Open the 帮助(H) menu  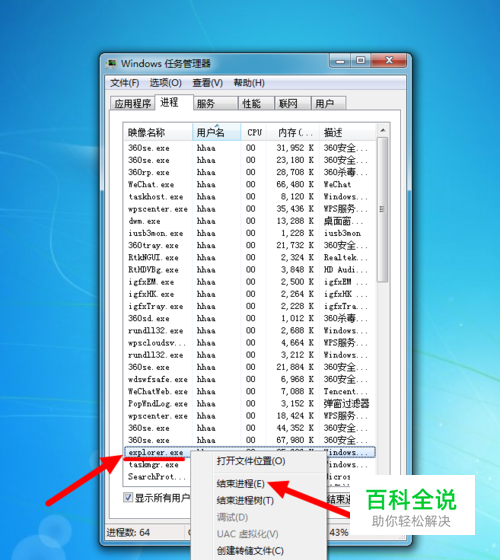click(249, 83)
